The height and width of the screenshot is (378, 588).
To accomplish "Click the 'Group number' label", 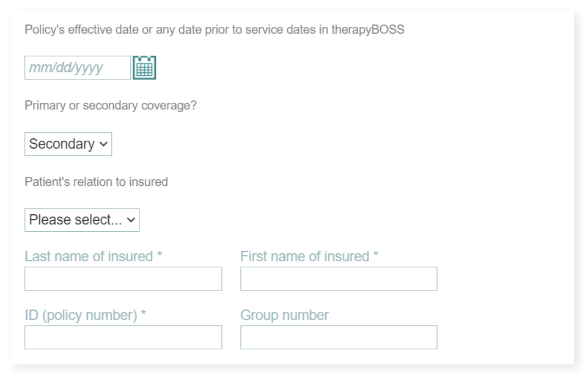I will tap(284, 316).
